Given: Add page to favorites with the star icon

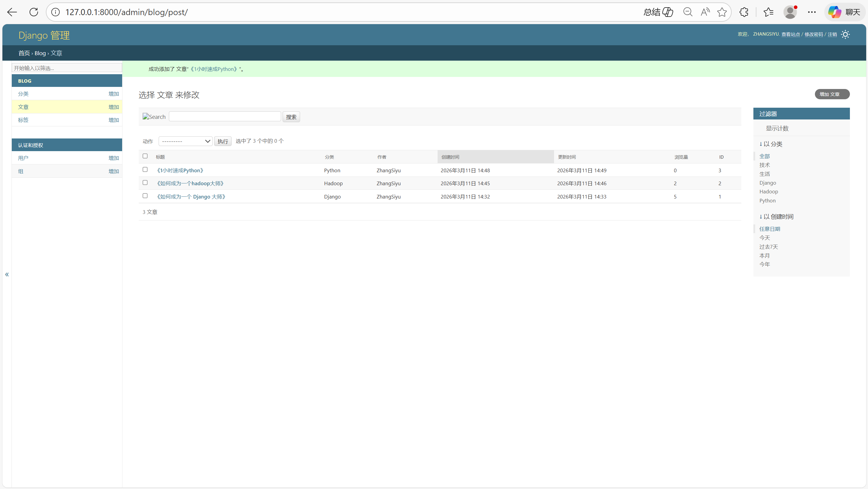Looking at the screenshot, I should [x=722, y=12].
